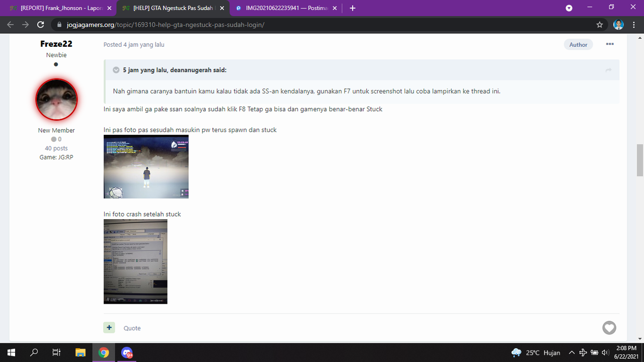Open the clock showing 2:08 PM
The height and width of the screenshot is (362, 644).
(626, 352)
